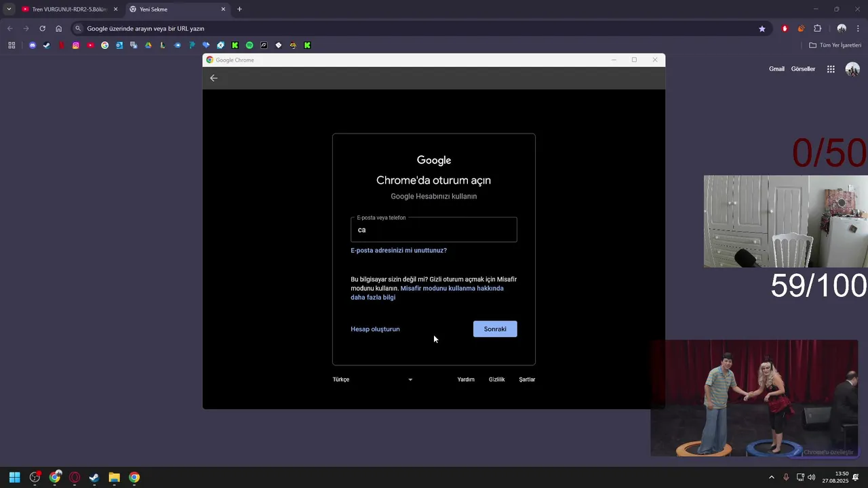Click the address bar search field
The height and width of the screenshot is (488, 868).
click(414, 28)
